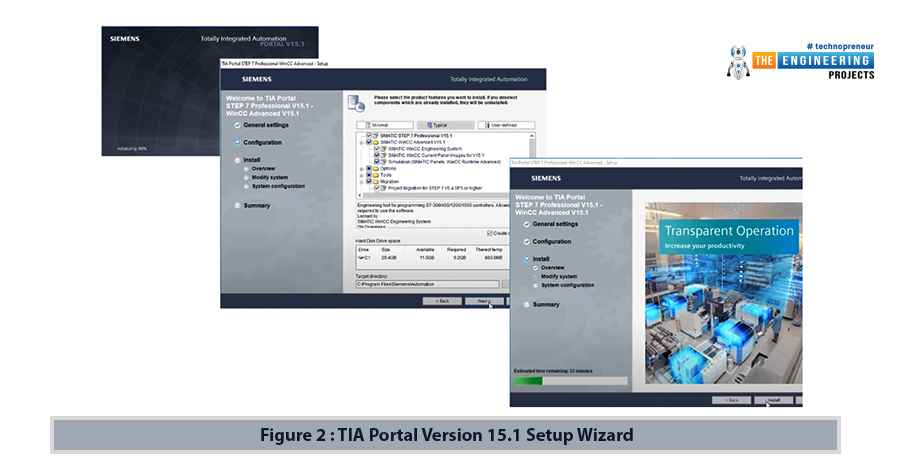Click the grey status icon beside Summary in configuration window
907x466 pixels.
coord(237,205)
